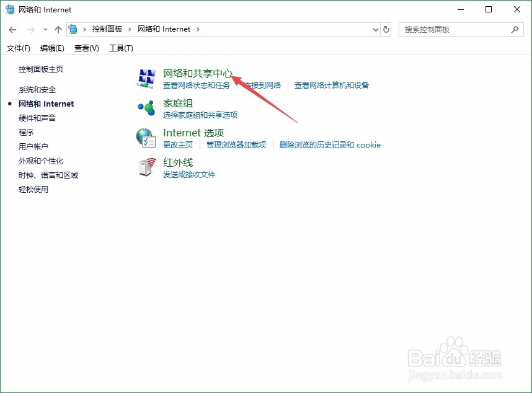532x393 pixels.
Task: Click 删除浏览的历史记录和 cookie link
Action: click(330, 145)
